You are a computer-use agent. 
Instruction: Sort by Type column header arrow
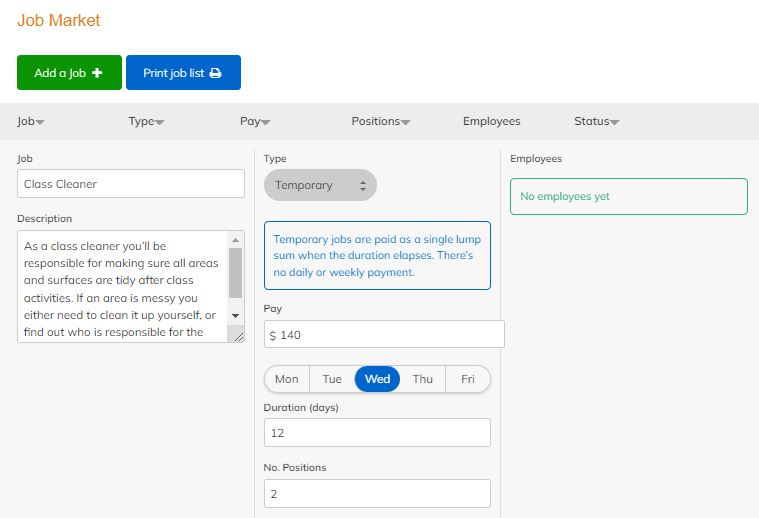click(160, 122)
